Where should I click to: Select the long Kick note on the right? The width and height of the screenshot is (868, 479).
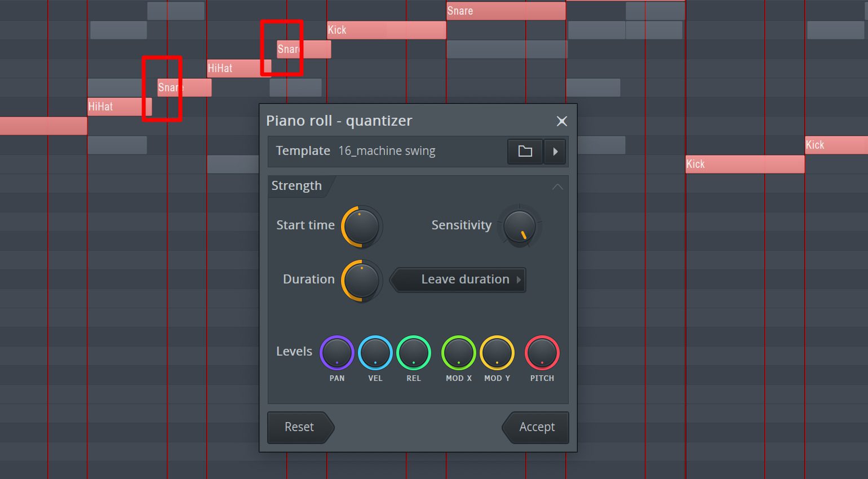point(744,164)
